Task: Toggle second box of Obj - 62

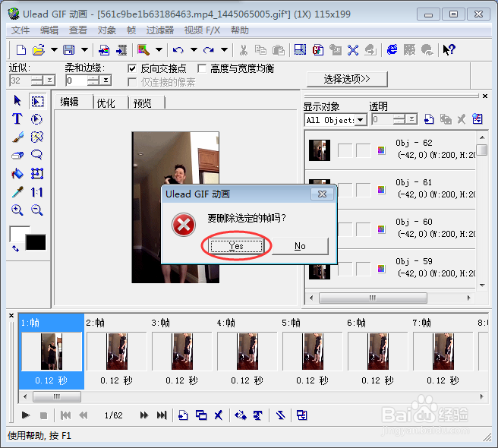Action: (x=364, y=150)
